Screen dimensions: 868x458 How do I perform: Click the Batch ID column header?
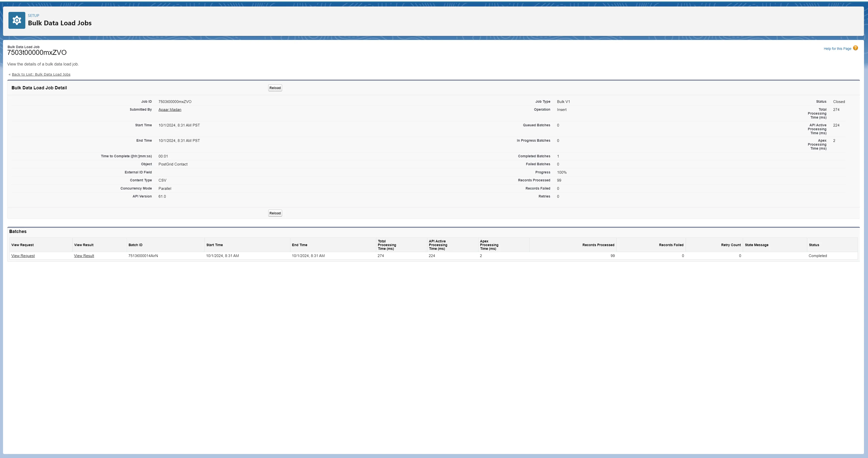[135, 245]
